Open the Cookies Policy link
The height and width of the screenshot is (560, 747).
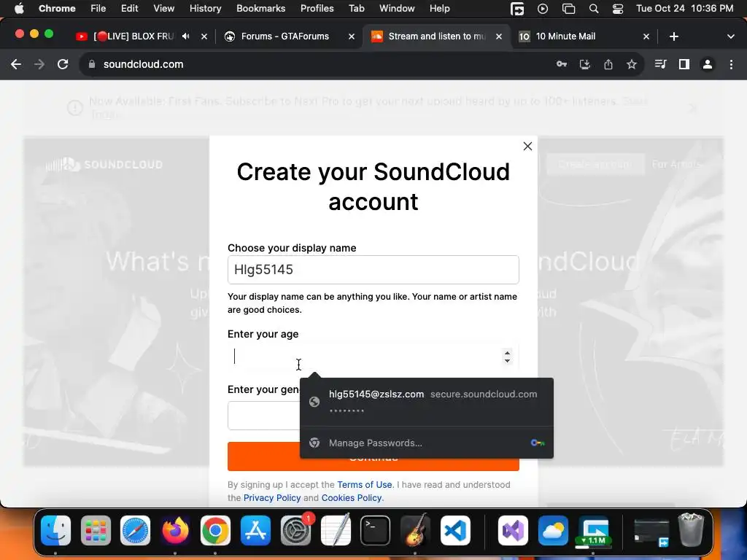[x=352, y=497]
